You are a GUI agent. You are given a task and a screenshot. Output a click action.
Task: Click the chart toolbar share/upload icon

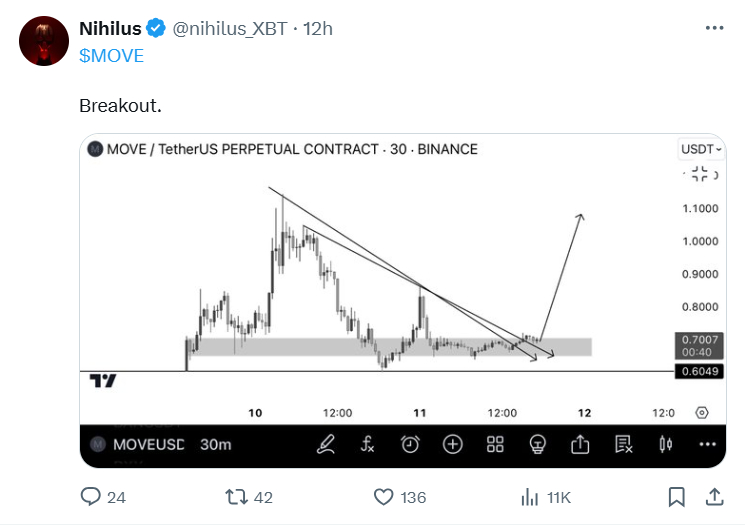(580, 444)
